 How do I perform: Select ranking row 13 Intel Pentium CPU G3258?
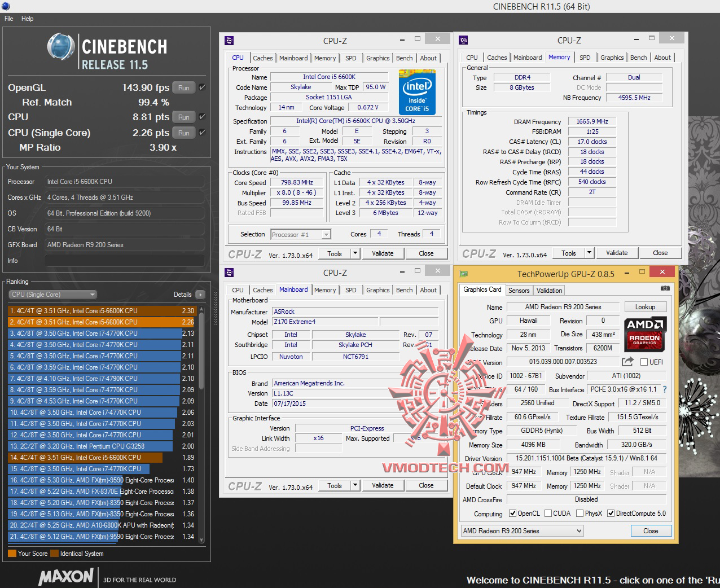tap(102, 446)
